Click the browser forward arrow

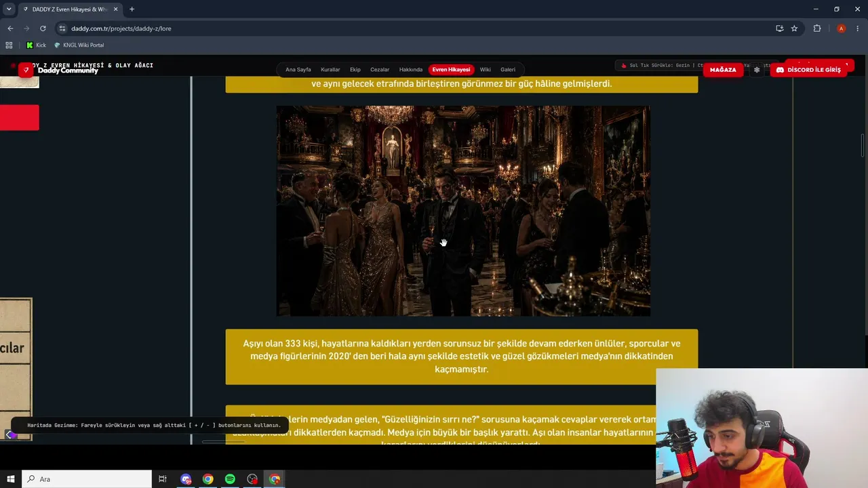(26, 28)
